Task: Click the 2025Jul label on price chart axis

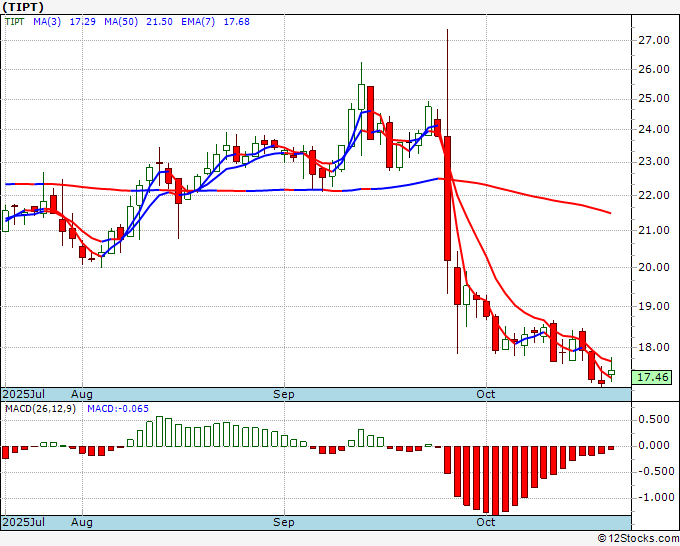Action: [24, 394]
